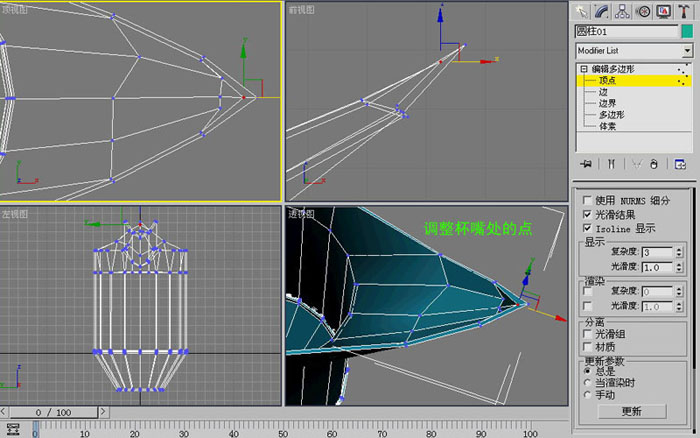Switch to the Modify panel tab
This screenshot has width=700, height=438.
tap(601, 12)
